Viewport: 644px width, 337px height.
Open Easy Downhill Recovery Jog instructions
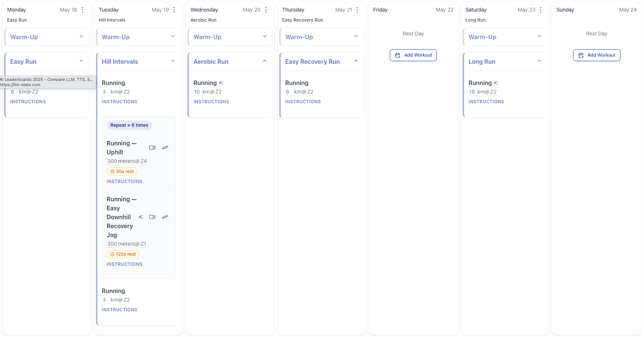(124, 264)
